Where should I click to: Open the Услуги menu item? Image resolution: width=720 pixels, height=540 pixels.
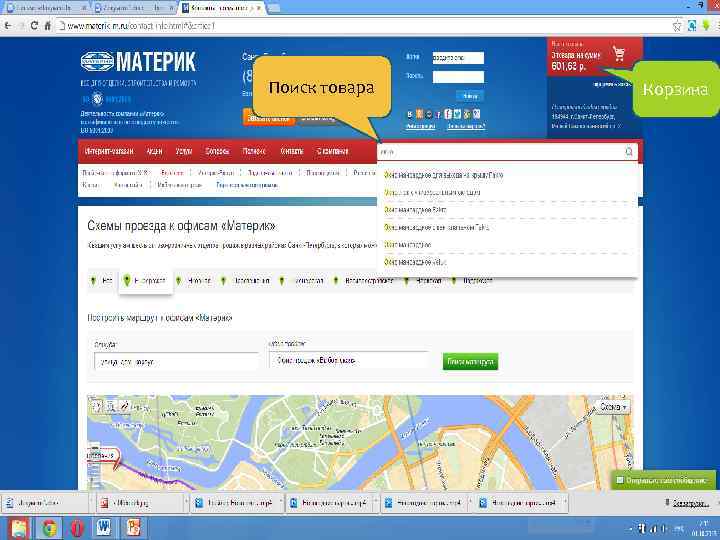click(184, 151)
